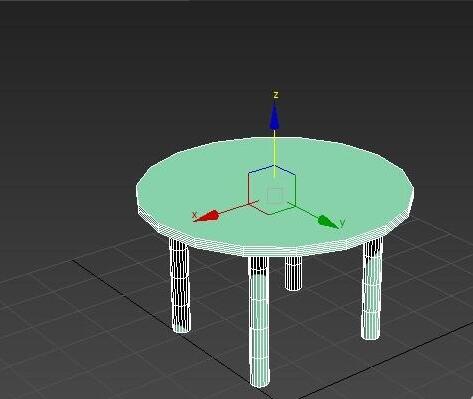This screenshot has height=399, width=473.
Task: Select the left table leg
Action: 180,285
